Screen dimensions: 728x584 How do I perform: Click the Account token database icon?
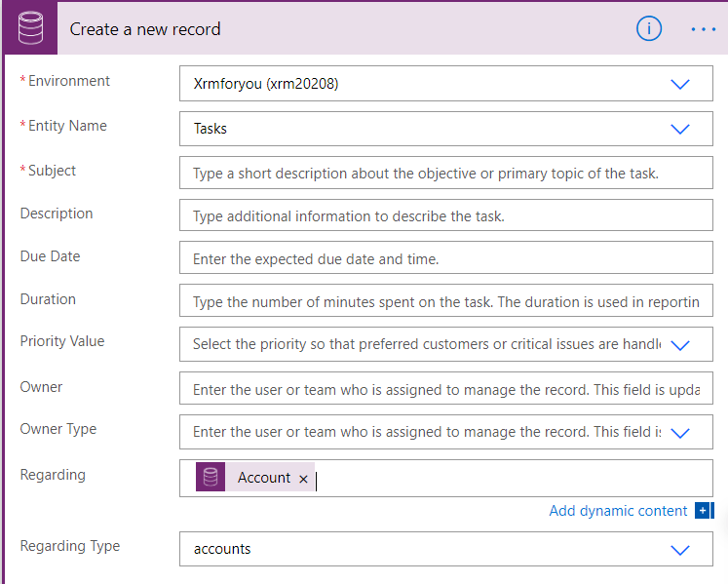click(211, 478)
